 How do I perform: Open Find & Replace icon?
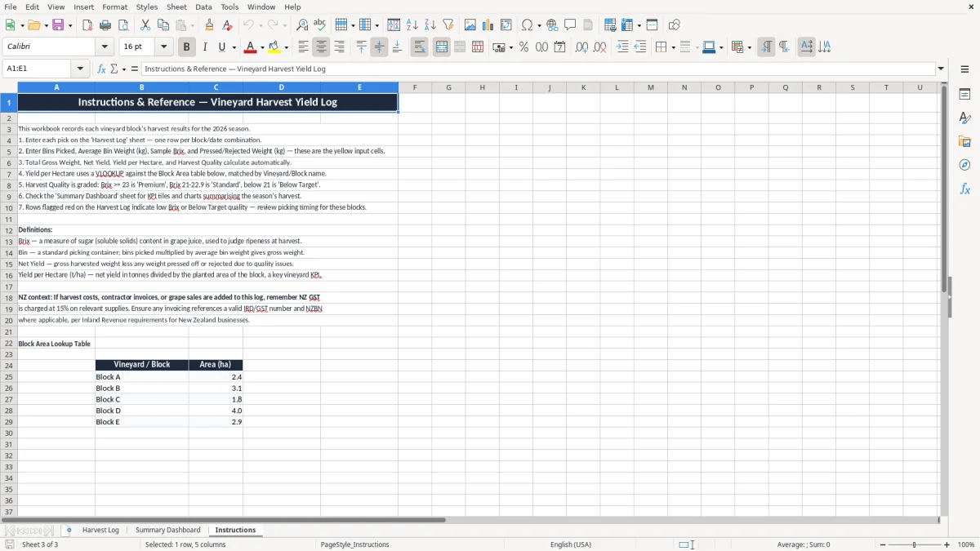(x=302, y=25)
